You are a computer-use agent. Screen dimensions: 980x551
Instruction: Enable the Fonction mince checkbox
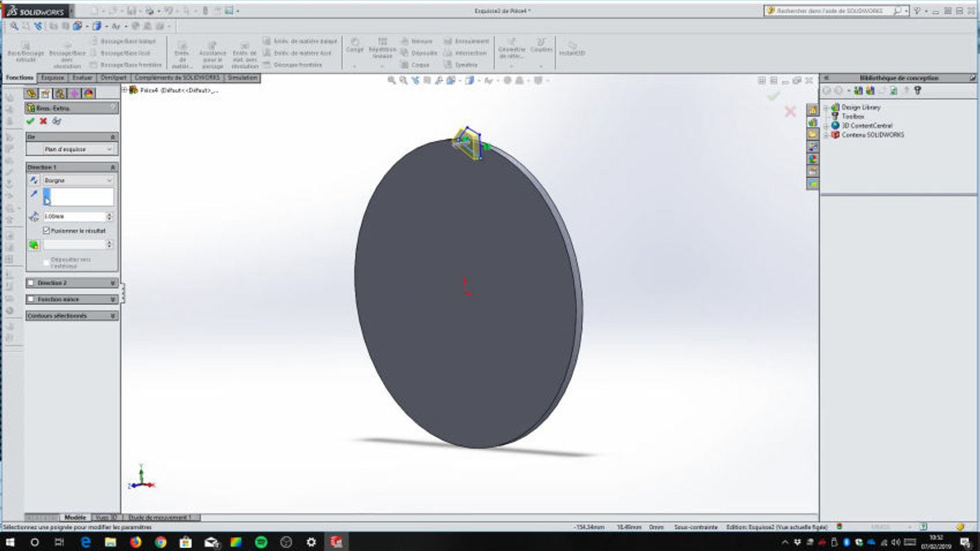[x=31, y=299]
